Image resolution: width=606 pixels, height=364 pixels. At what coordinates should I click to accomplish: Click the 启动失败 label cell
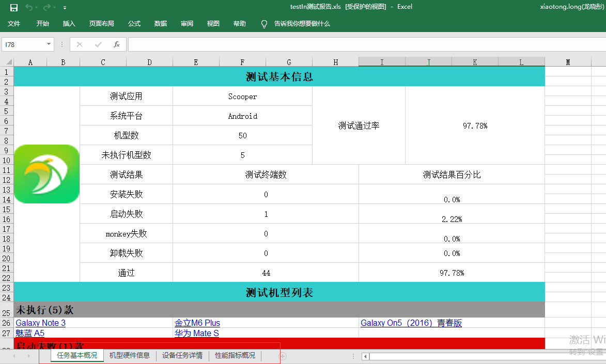coord(127,214)
